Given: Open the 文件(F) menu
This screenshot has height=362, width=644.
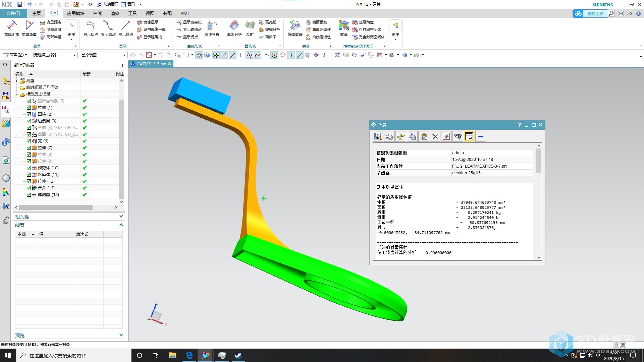Looking at the screenshot, I should point(13,13).
